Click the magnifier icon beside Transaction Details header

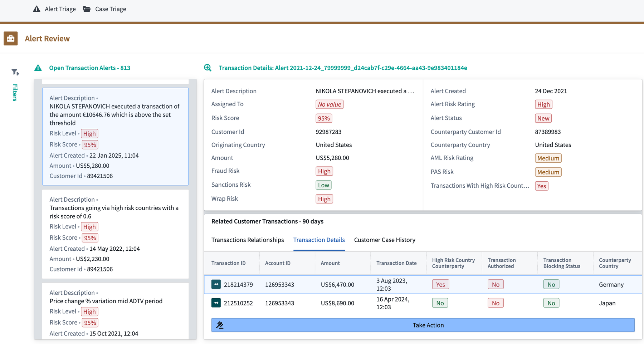click(208, 67)
